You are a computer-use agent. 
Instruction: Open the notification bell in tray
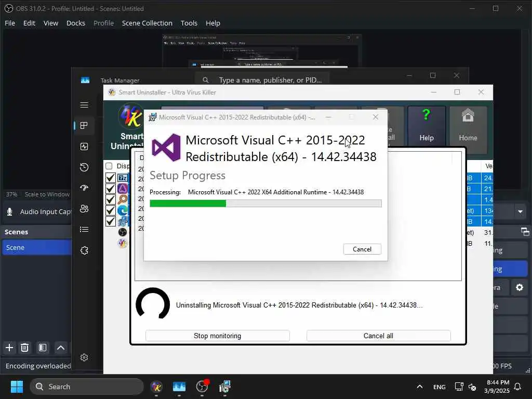point(518,387)
